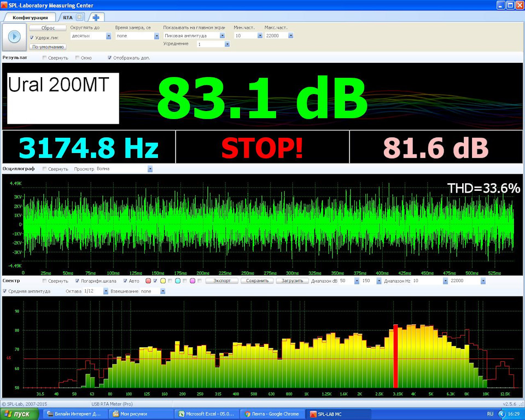
Task: Switch to Билайн Интернет taskbar item
Action: (x=74, y=414)
